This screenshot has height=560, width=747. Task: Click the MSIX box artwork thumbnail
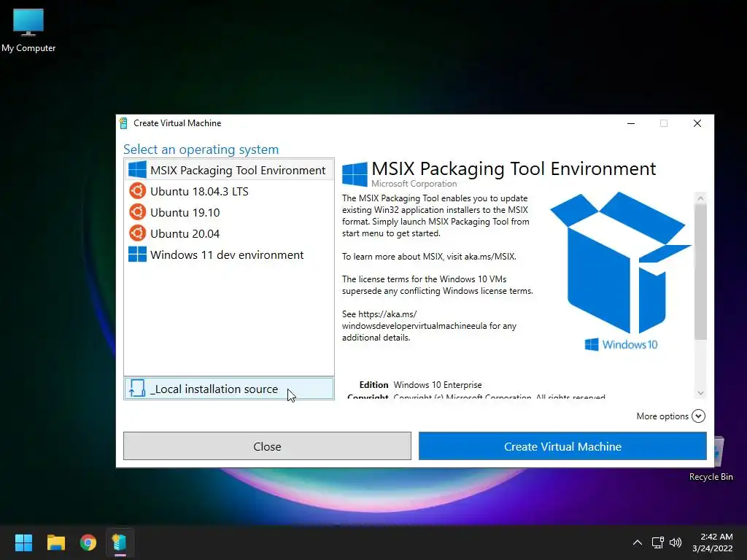point(622,272)
